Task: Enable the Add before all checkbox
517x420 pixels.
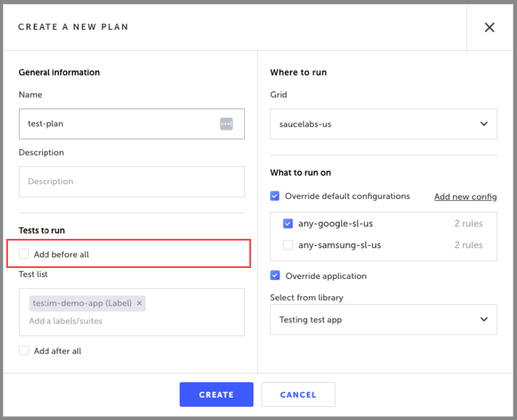Action: click(24, 254)
